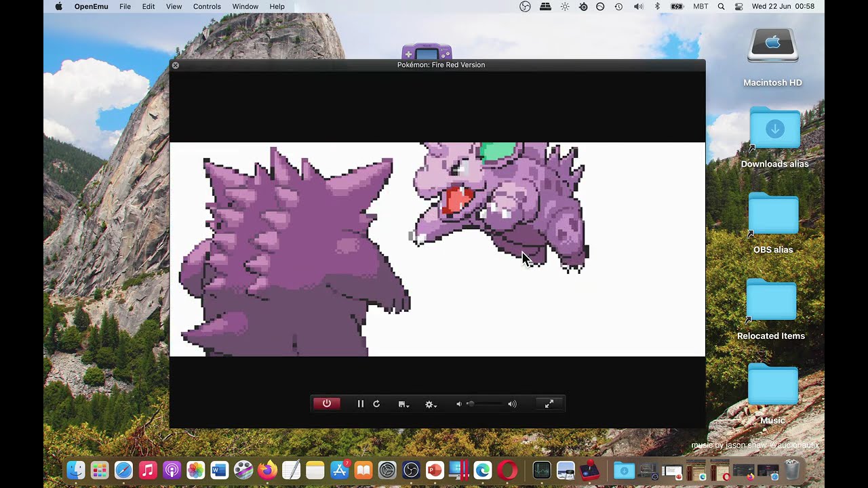The width and height of the screenshot is (868, 488).
Task: Open the Controls menu
Action: (207, 6)
